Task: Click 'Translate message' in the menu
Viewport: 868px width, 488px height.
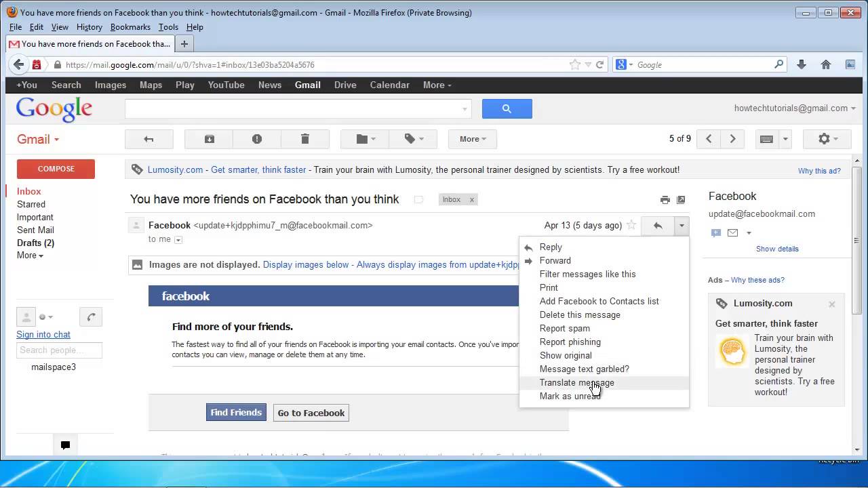Action: coord(604,383)
